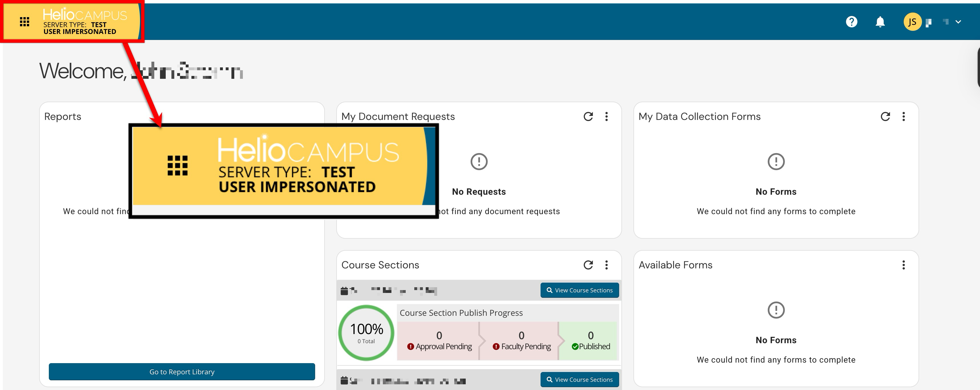Select the Faculty Pending progress segment
This screenshot has width=980, height=390.
(521, 341)
